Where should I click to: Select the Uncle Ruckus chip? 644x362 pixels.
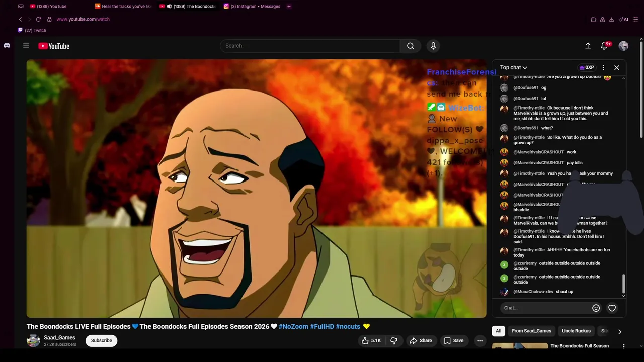point(576,331)
